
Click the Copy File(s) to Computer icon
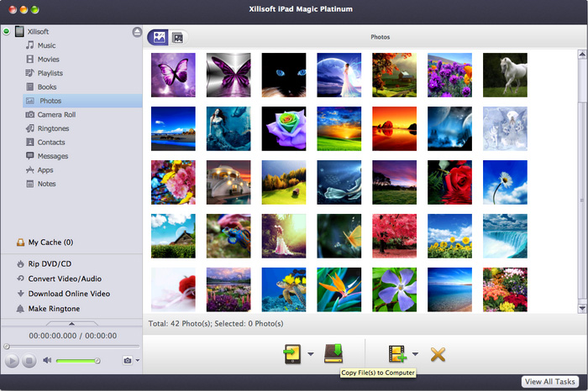[333, 353]
